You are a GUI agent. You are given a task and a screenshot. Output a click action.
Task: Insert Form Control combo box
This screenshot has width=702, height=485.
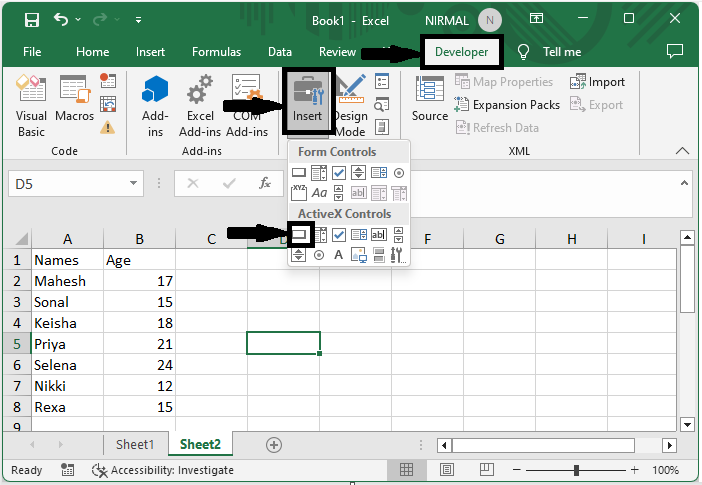click(319, 172)
